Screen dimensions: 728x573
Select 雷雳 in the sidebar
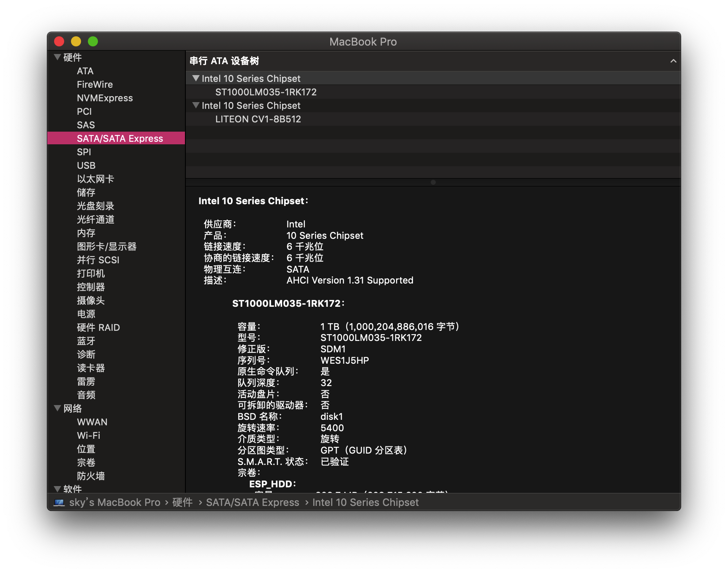(x=86, y=381)
